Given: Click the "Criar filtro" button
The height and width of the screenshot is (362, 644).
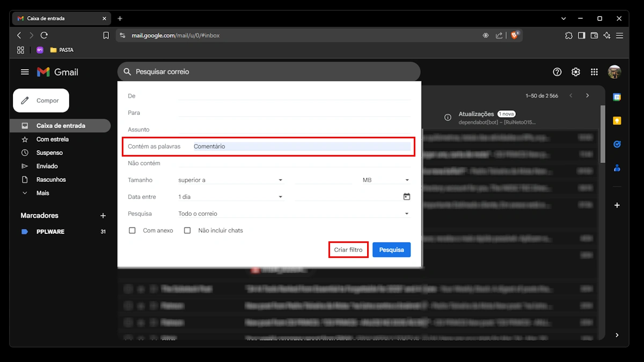Looking at the screenshot, I should pyautogui.click(x=348, y=250).
